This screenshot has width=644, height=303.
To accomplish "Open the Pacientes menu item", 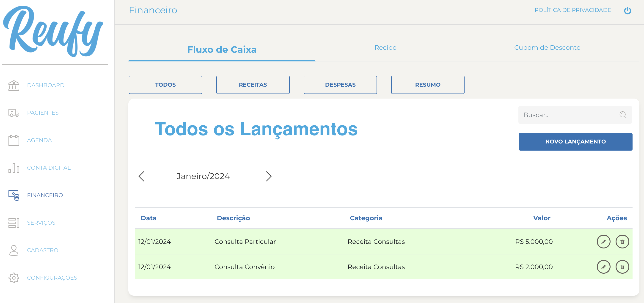I will pyautogui.click(x=43, y=113).
